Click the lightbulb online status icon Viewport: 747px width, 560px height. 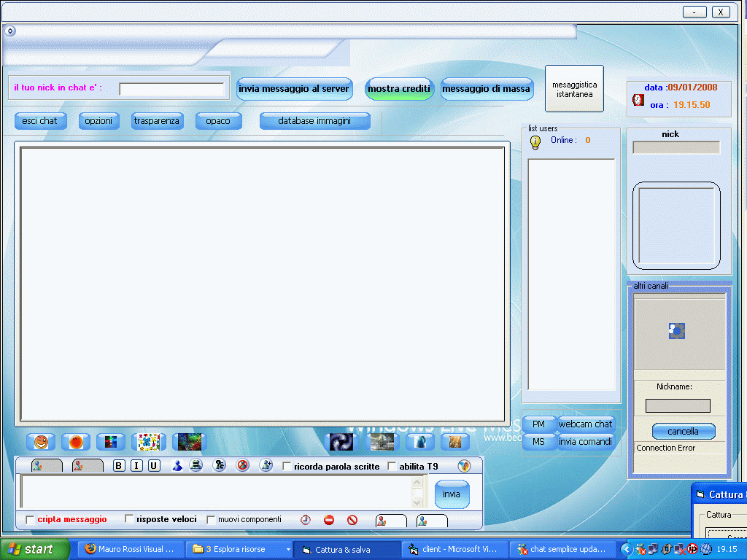click(535, 142)
